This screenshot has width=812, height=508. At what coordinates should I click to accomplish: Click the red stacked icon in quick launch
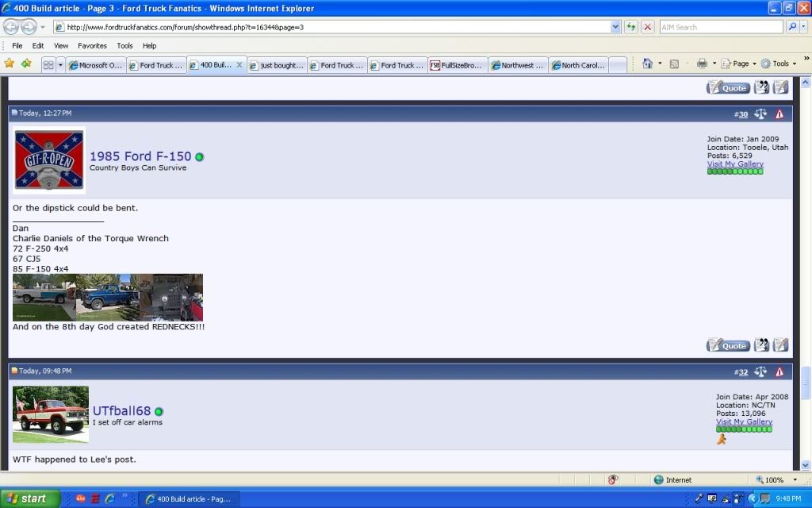(x=95, y=498)
